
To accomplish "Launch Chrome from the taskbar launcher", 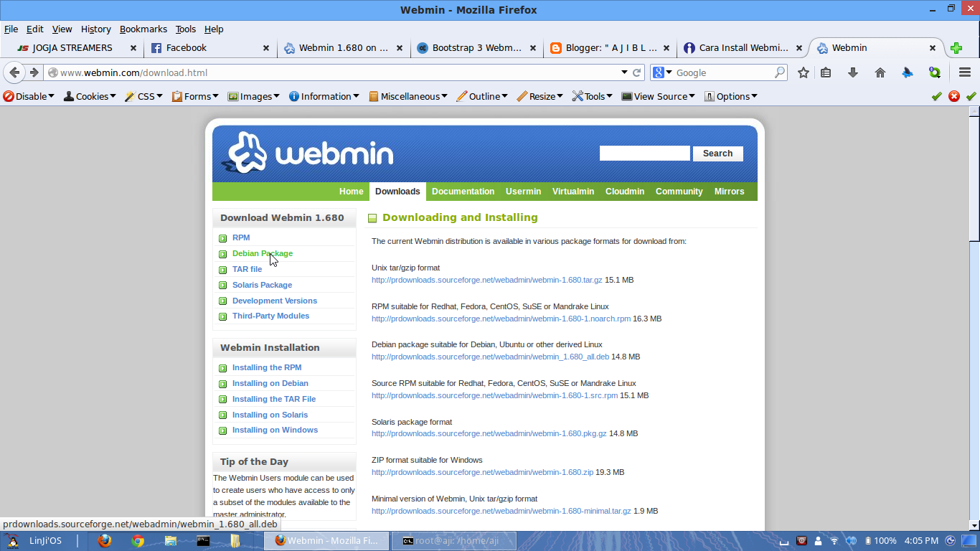I will [138, 541].
